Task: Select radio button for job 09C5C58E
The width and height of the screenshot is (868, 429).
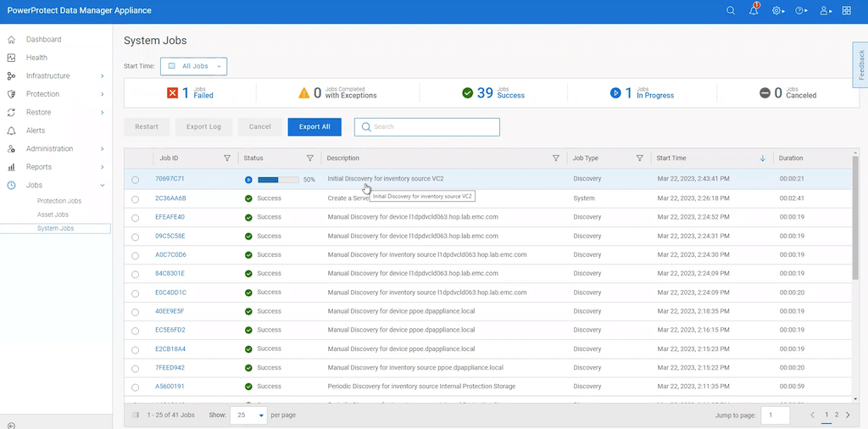Action: pyautogui.click(x=135, y=237)
